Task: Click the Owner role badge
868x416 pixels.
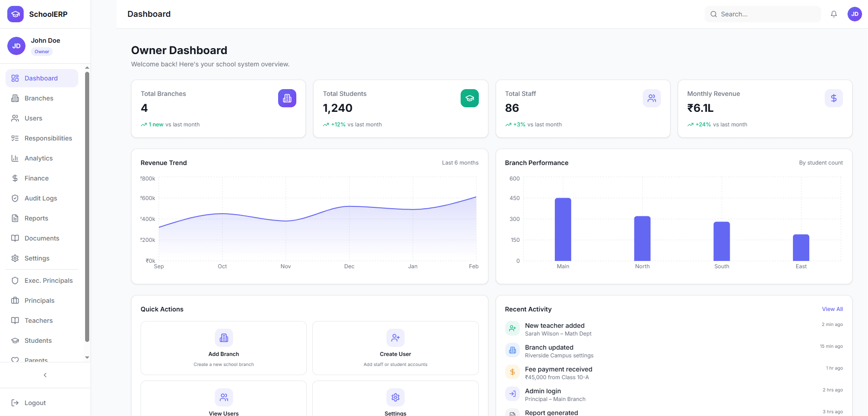Action: [42, 51]
